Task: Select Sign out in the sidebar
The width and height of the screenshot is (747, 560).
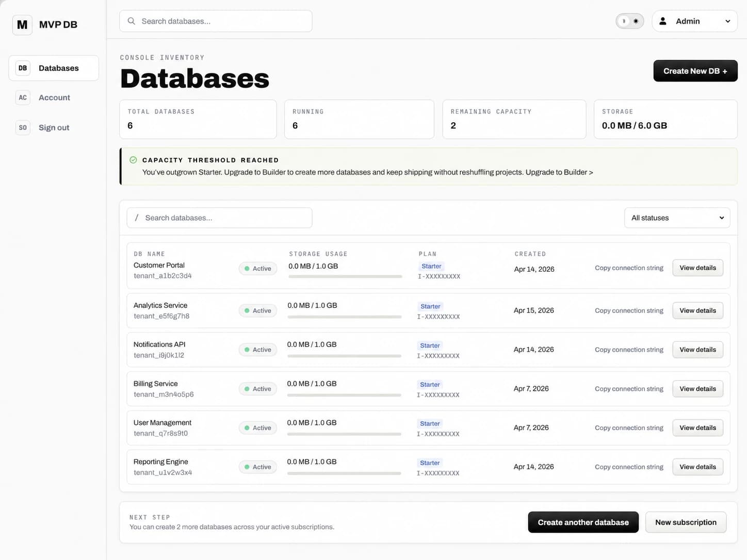Action: (x=54, y=127)
